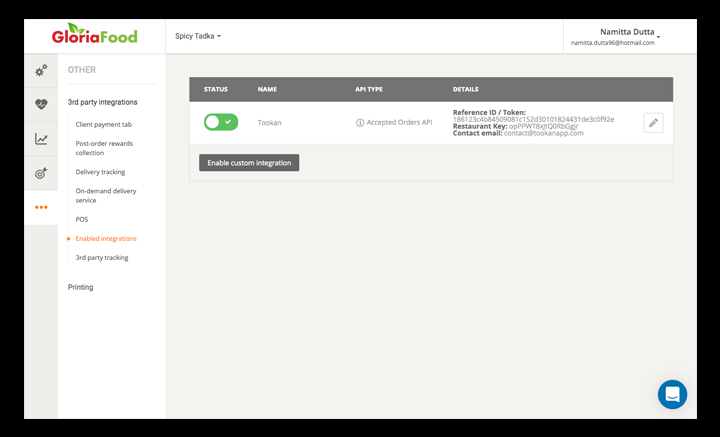Image resolution: width=720 pixels, height=437 pixels.
Task: Open Client payment tab menu item
Action: 104,124
